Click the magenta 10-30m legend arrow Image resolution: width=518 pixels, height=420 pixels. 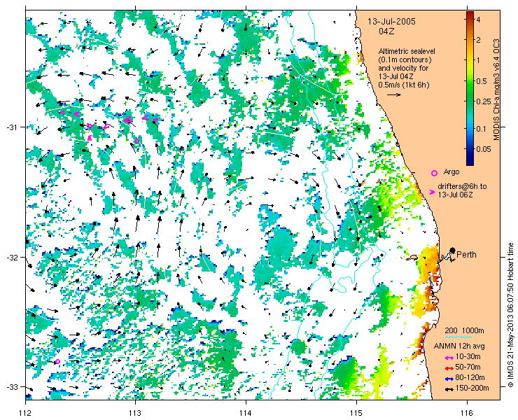pos(448,358)
